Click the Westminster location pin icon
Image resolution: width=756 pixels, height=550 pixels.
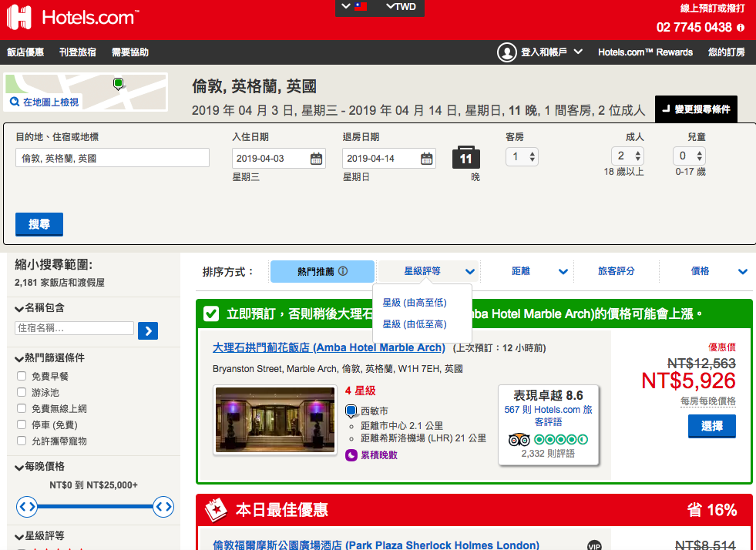click(x=351, y=411)
